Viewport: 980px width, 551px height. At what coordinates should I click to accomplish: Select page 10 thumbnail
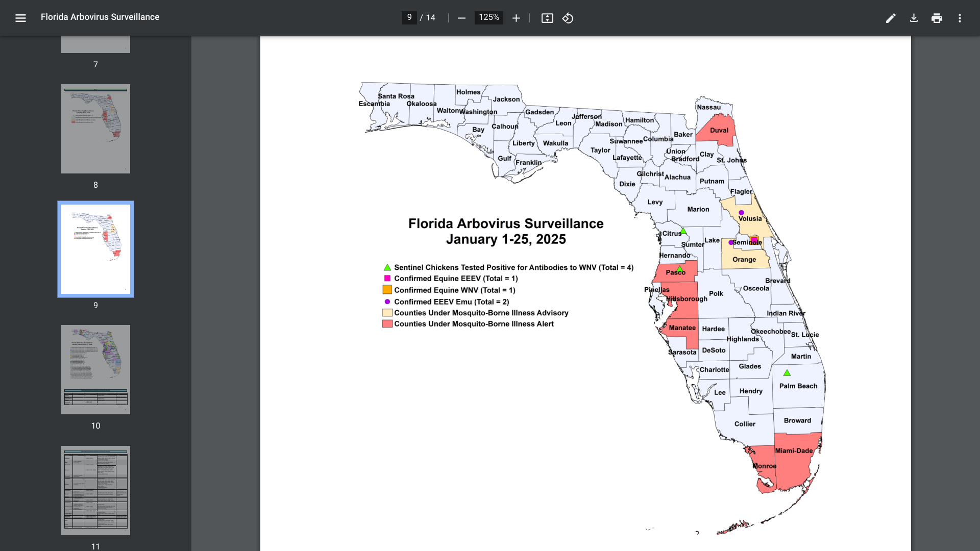click(x=95, y=369)
